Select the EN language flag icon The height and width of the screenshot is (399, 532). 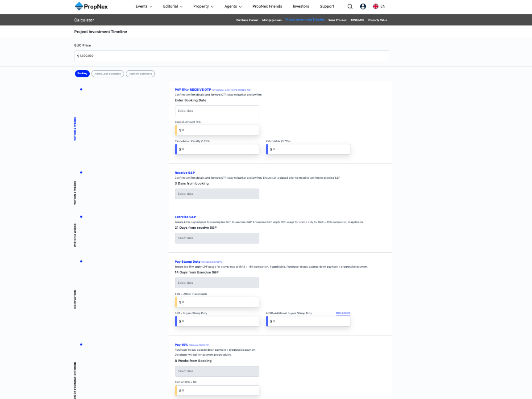click(x=376, y=6)
